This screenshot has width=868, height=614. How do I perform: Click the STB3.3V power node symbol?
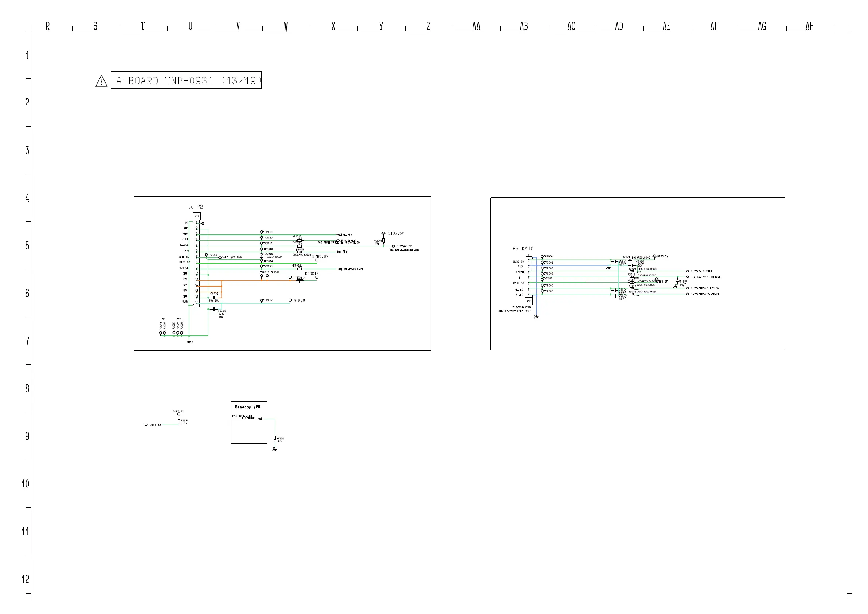click(x=383, y=233)
